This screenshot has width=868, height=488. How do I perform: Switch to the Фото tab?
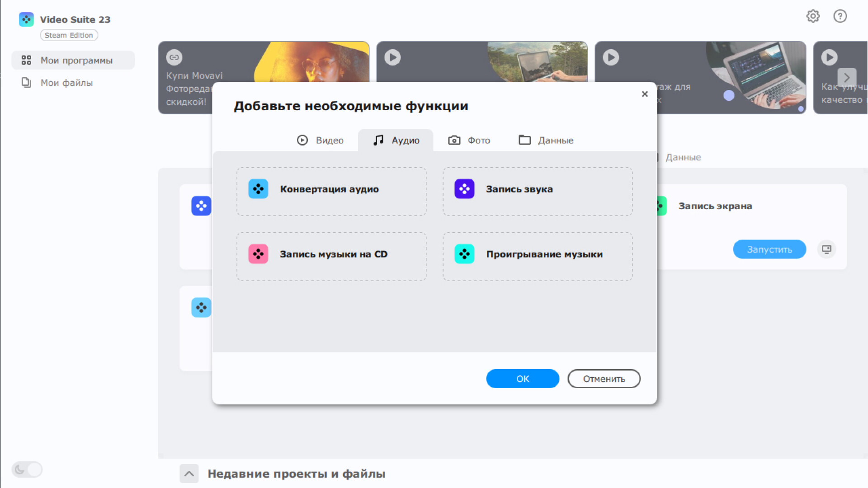[469, 141]
